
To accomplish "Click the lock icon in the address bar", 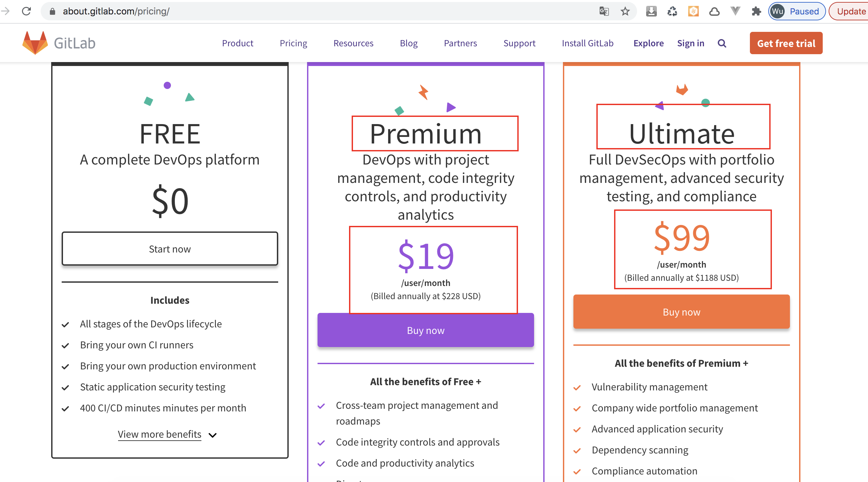I will click(x=52, y=11).
